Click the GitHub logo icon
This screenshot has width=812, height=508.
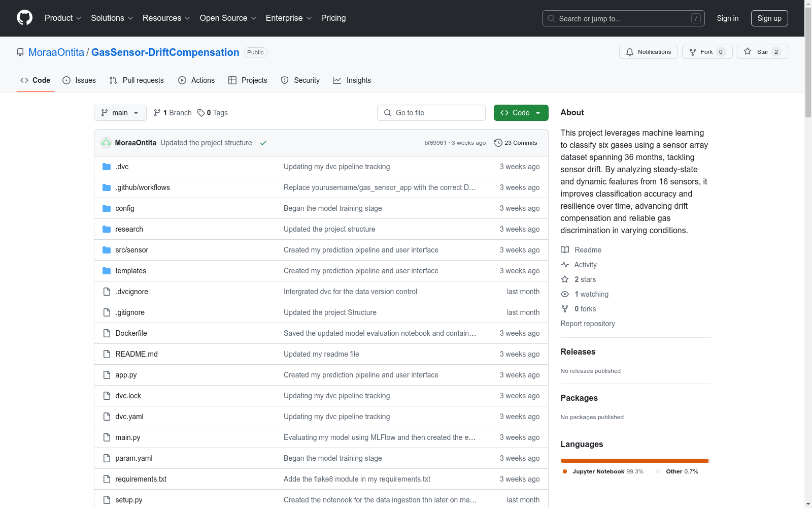24,18
